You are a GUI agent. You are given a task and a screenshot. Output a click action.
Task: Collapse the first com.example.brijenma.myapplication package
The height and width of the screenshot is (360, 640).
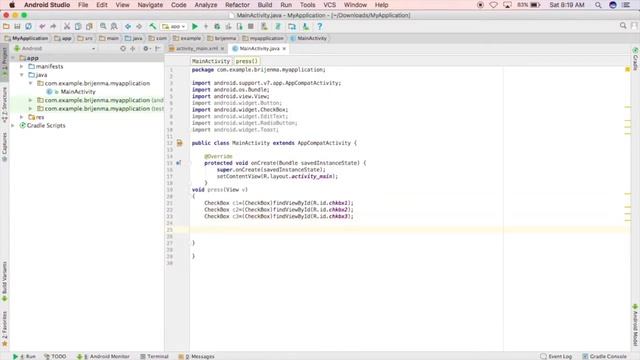(30, 83)
